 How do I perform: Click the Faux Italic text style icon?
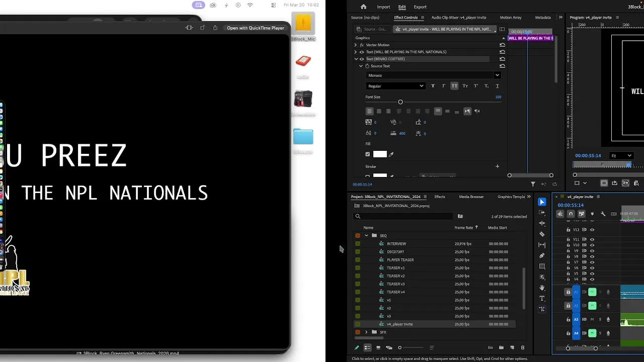(x=443, y=86)
